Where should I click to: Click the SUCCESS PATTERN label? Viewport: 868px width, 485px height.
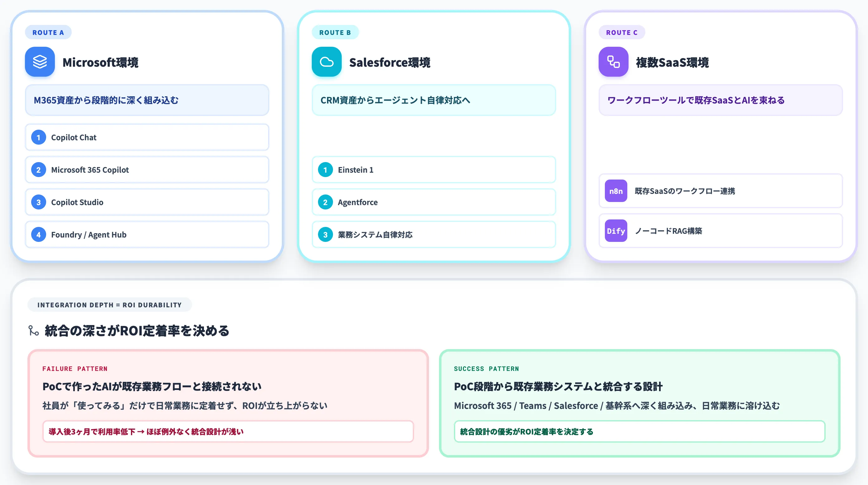pos(486,369)
